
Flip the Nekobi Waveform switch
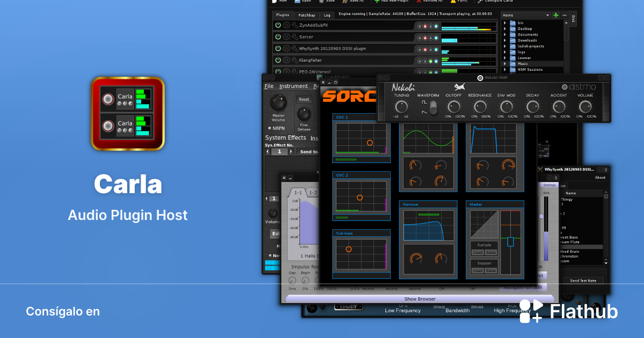click(x=433, y=107)
